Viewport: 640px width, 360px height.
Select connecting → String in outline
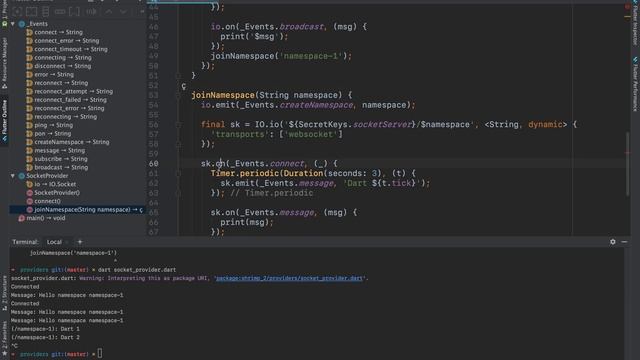(x=63, y=58)
